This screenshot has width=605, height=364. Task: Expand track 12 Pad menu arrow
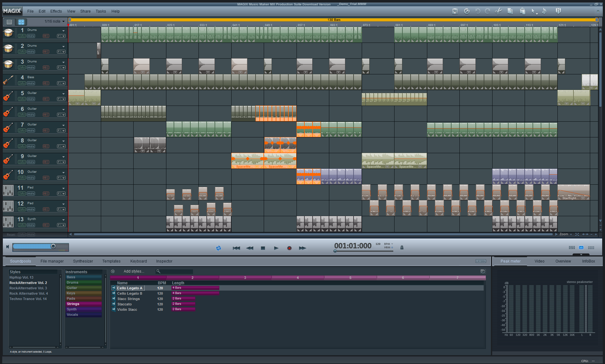(63, 204)
